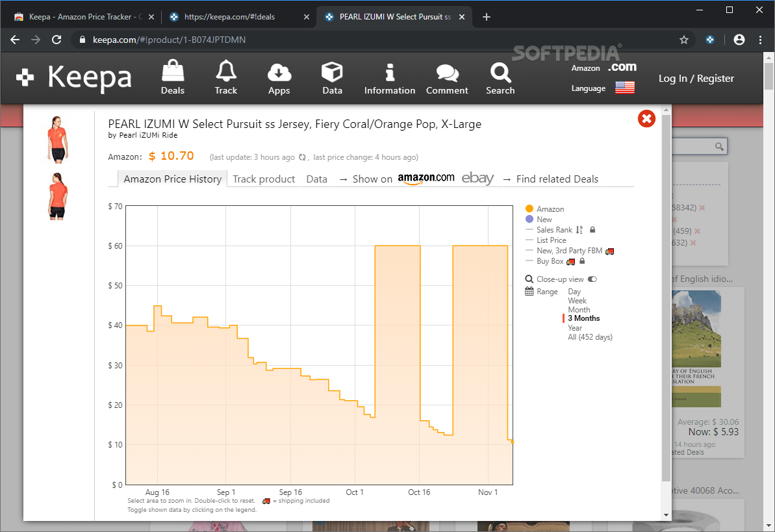The image size is (775, 532).
Task: Set range to Month
Action: 579,309
